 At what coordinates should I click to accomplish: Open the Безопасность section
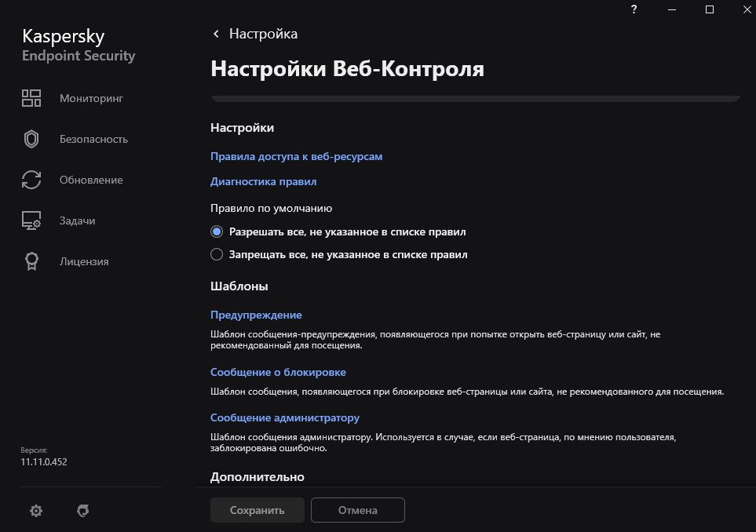pyautogui.click(x=93, y=139)
